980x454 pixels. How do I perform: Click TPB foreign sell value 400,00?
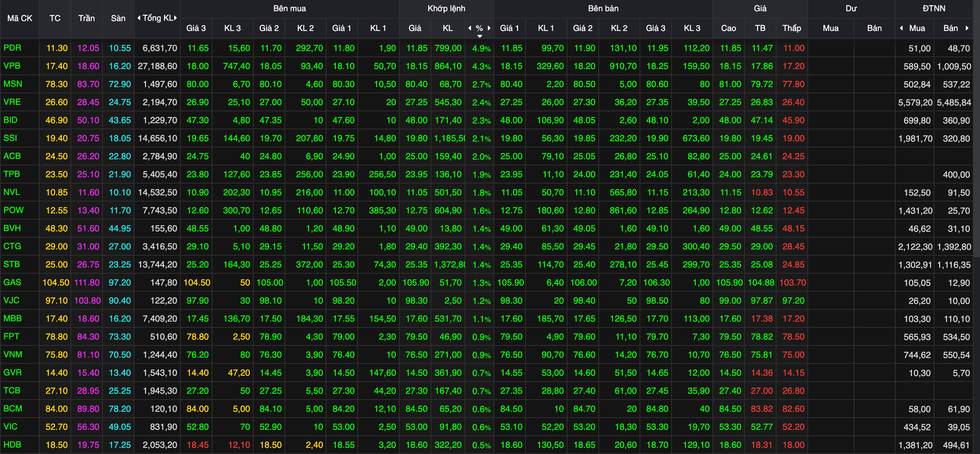click(x=956, y=175)
